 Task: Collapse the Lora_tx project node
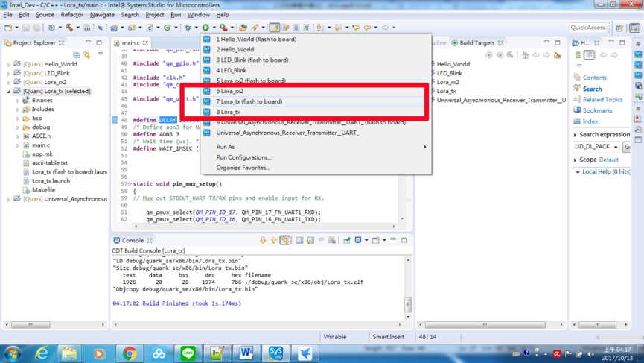tap(9, 91)
